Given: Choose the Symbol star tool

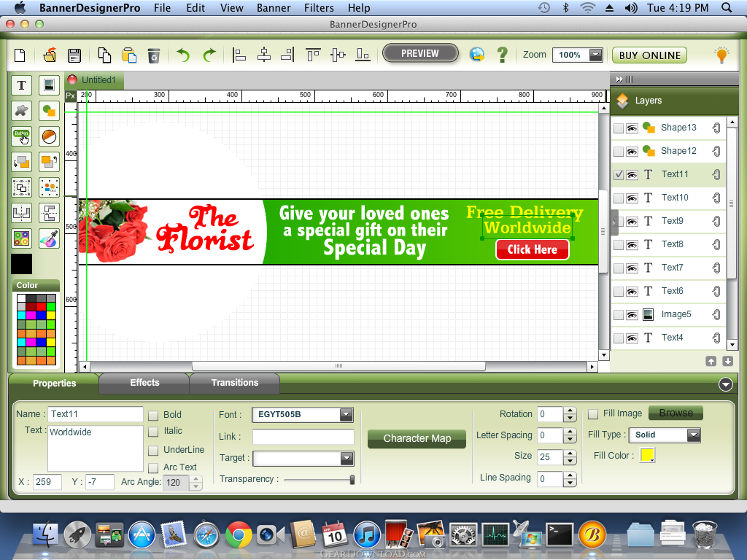Looking at the screenshot, I should point(21,111).
